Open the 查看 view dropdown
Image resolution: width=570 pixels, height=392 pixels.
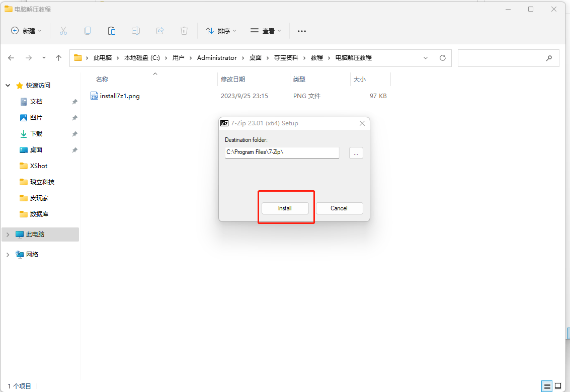[x=266, y=31]
